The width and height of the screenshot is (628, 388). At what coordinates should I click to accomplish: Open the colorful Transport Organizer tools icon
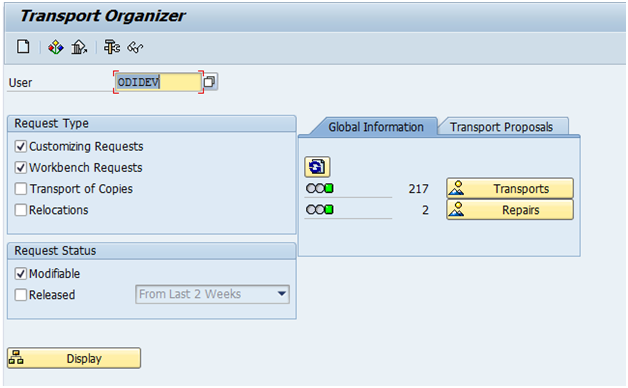56,47
